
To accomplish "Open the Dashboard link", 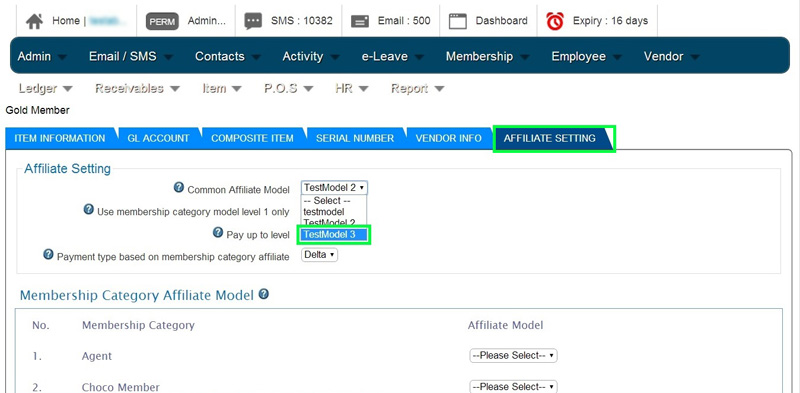I will 502,21.
